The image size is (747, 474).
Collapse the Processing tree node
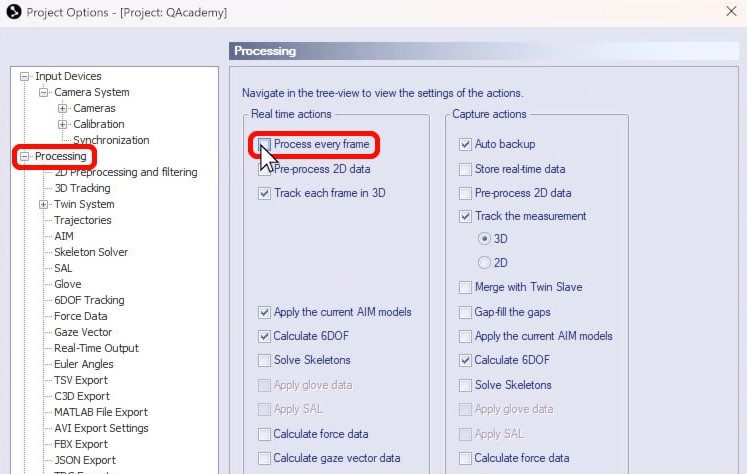point(25,157)
